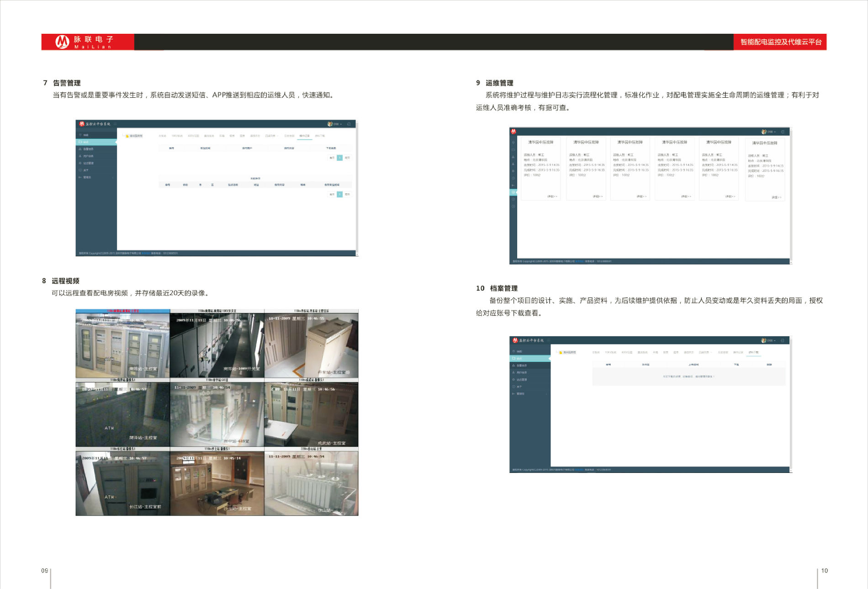Click yellow folder icon in alarm screenshot tree
The image size is (868, 589).
click(x=127, y=136)
